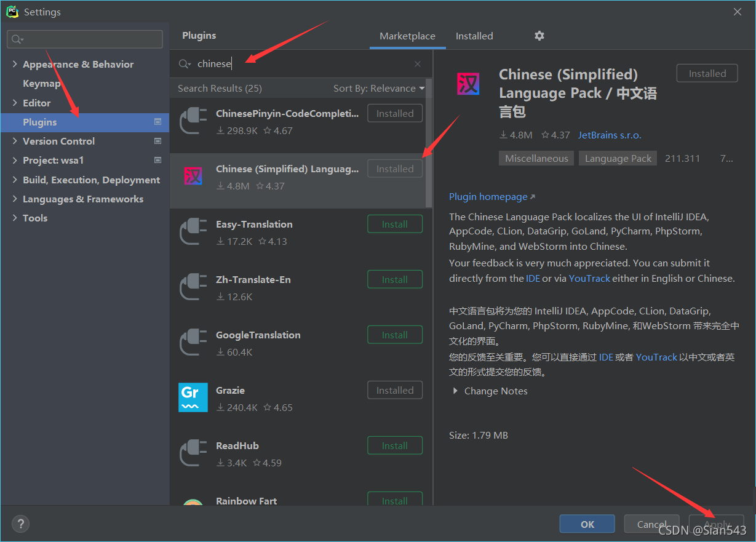Install the Easy-Translation plugin
Image resolution: width=756 pixels, height=542 pixels.
click(395, 224)
